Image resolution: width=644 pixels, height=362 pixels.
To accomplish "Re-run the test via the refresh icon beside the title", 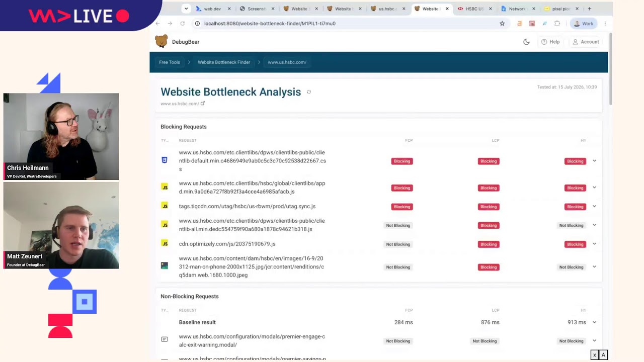I will (309, 92).
